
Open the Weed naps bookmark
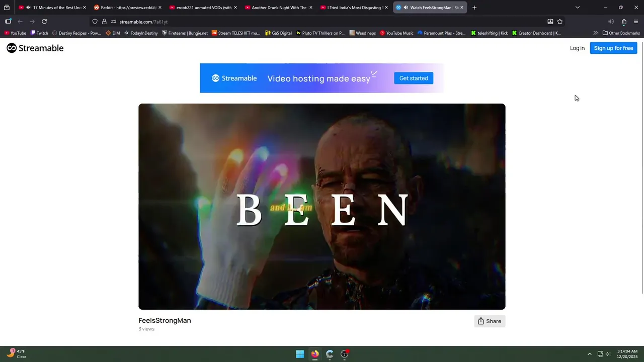coord(363,33)
